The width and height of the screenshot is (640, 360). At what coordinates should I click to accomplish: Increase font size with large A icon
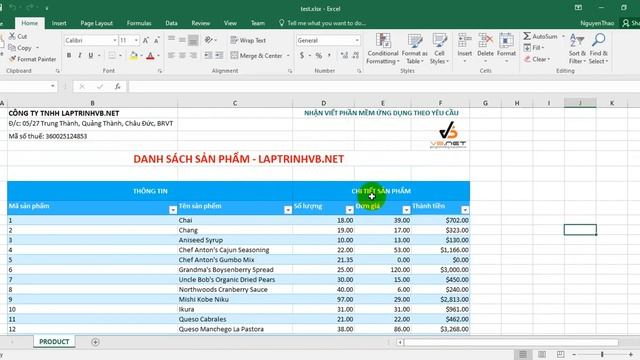146,40
